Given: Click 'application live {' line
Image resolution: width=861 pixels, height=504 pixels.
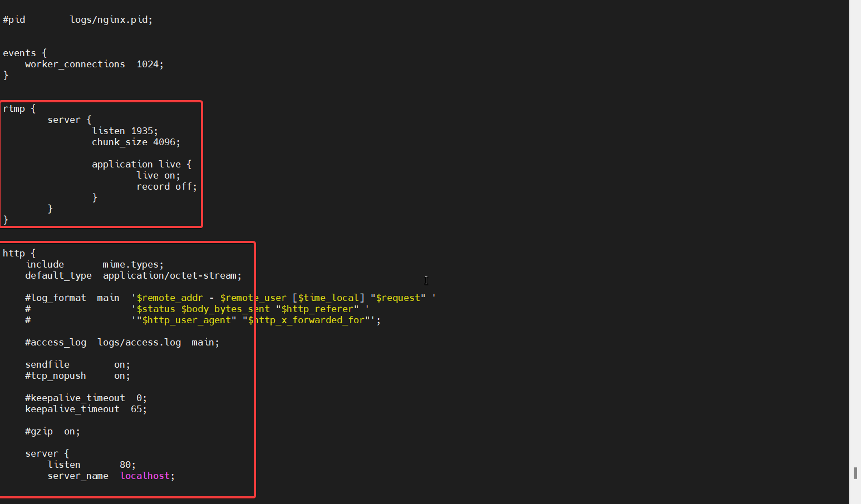Looking at the screenshot, I should [141, 164].
